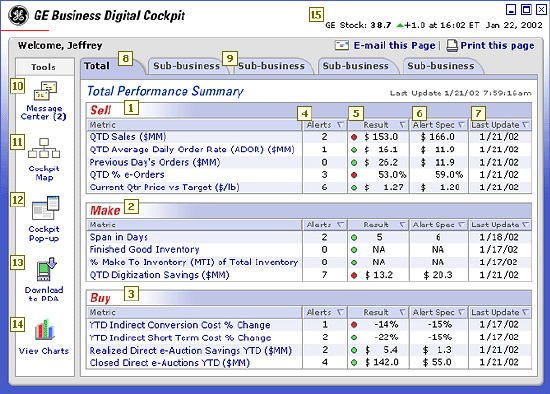Open Closed Direct e-Auctions YTD link
The image size is (550, 394).
[169, 362]
